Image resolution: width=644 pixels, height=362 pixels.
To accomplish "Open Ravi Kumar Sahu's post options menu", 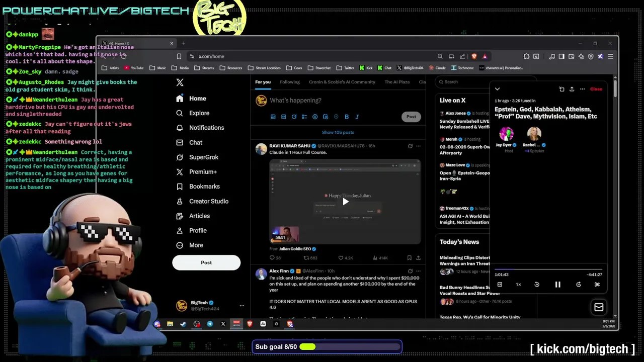I will click(x=418, y=146).
